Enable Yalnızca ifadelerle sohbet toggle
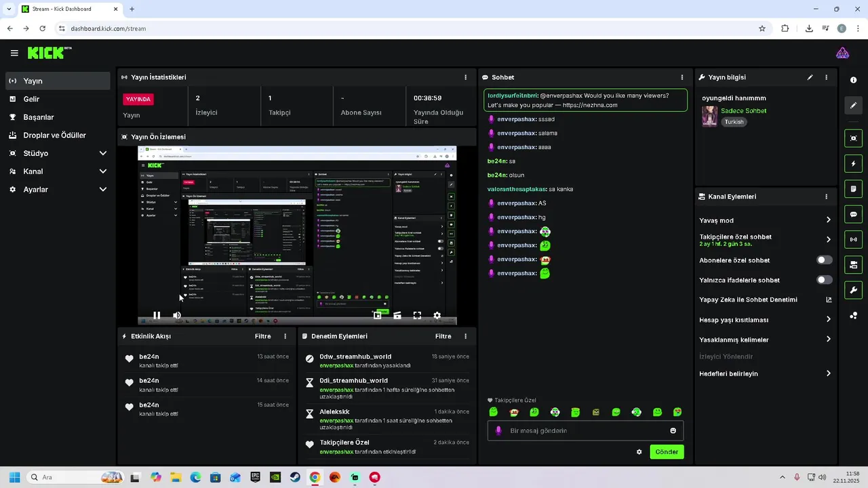 point(824,280)
